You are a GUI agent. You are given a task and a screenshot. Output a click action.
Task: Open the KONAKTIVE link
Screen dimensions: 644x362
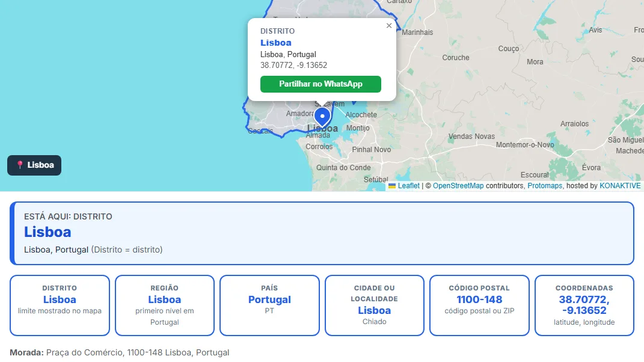[620, 186]
